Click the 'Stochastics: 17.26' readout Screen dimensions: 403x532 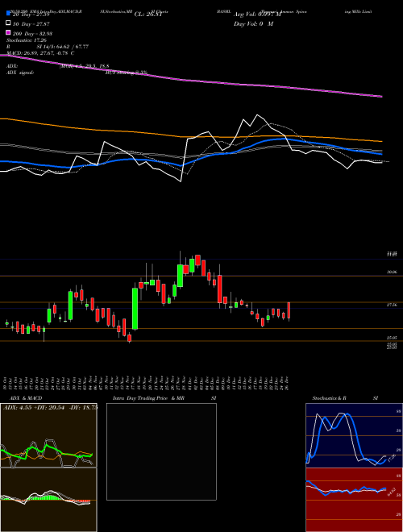click(26, 40)
